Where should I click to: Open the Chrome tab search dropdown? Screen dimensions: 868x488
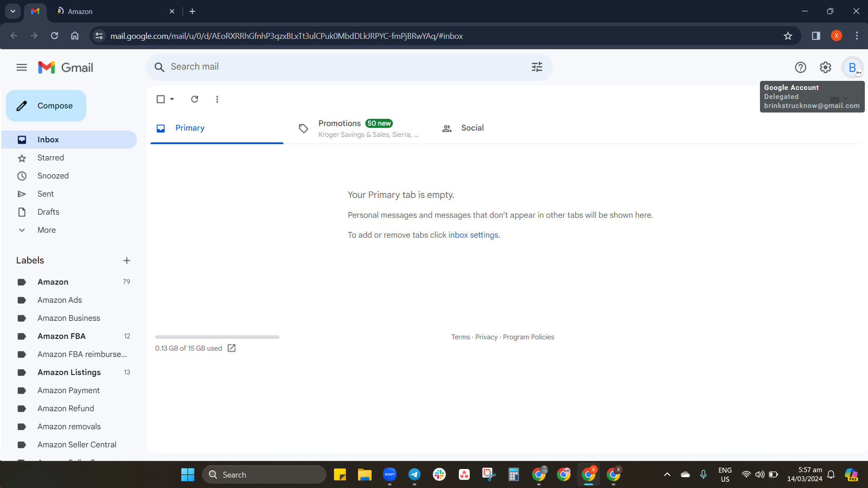click(13, 11)
